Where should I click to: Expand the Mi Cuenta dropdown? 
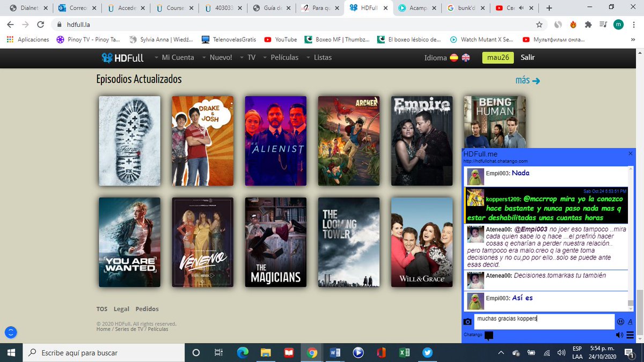pos(174,57)
